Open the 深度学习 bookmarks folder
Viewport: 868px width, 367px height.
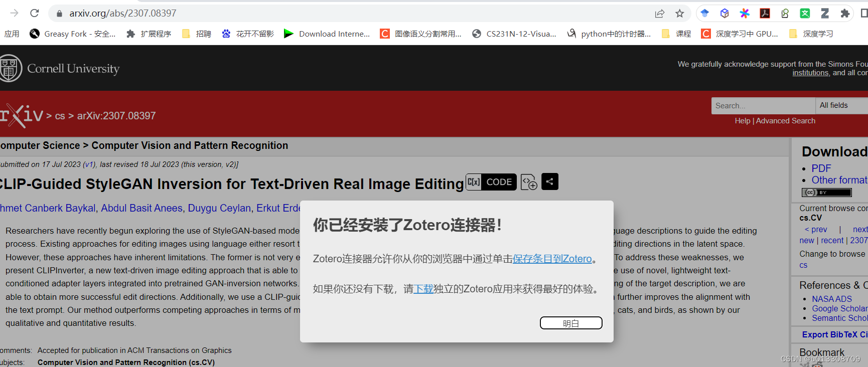click(x=811, y=34)
